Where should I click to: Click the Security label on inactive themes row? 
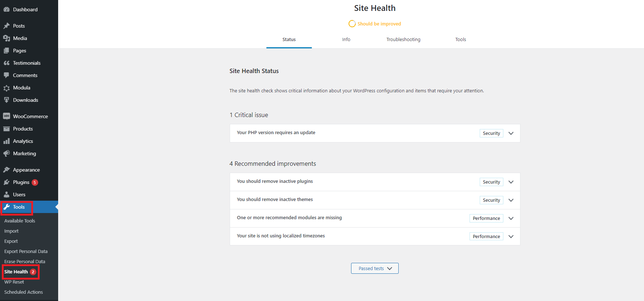(491, 200)
